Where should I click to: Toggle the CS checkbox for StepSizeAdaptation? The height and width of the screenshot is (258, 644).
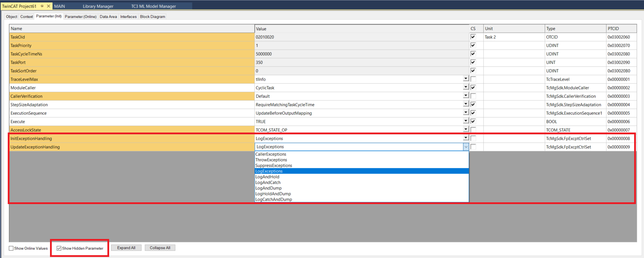pos(473,104)
